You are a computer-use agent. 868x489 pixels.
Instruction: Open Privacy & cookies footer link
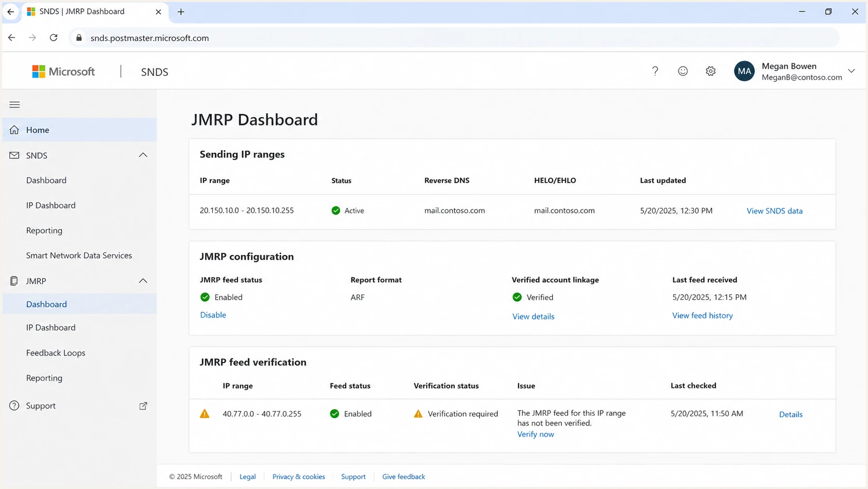tap(299, 477)
